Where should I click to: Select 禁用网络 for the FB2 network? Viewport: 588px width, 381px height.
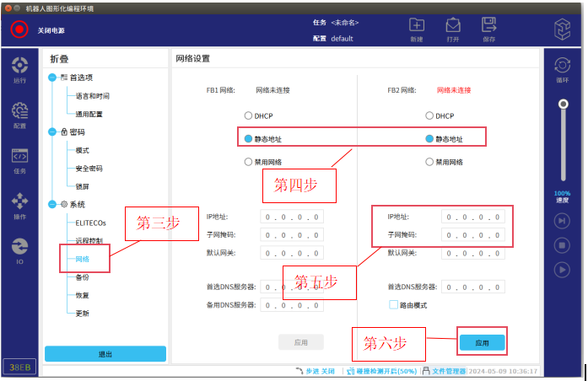pyautogui.click(x=429, y=162)
